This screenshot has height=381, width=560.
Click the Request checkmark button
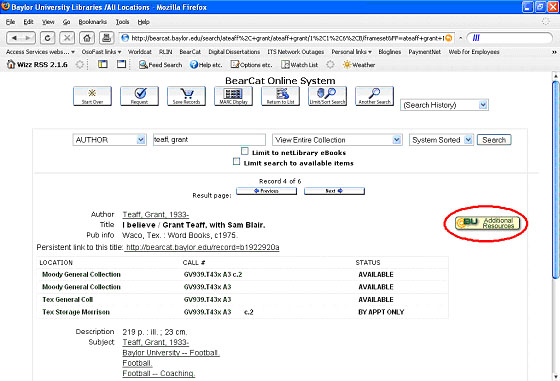click(x=139, y=96)
